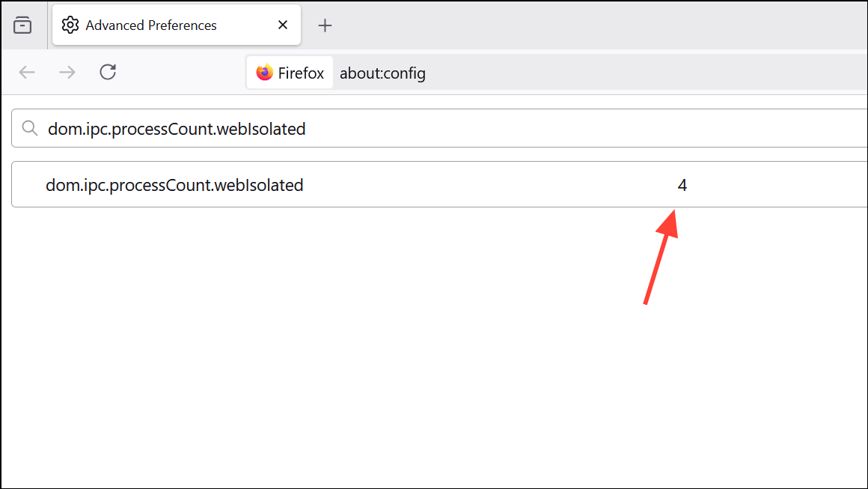
Task: Click the "Firefox" identity label in address bar
Action: coord(301,73)
